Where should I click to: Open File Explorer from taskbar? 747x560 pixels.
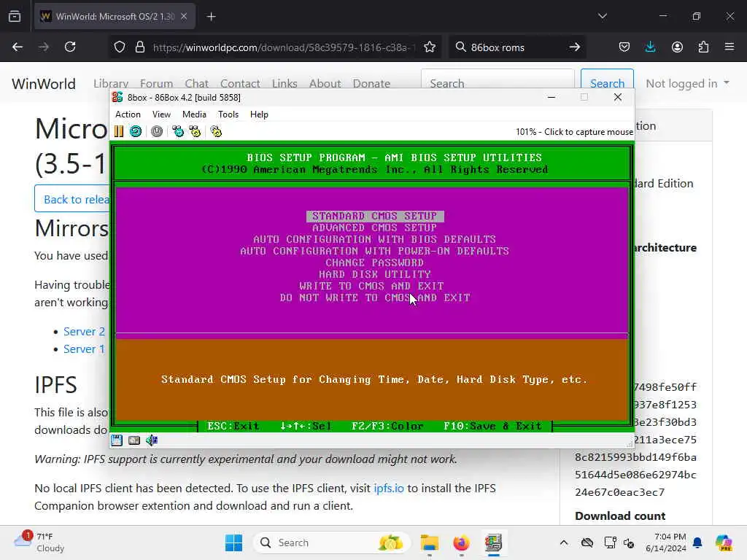[429, 542]
